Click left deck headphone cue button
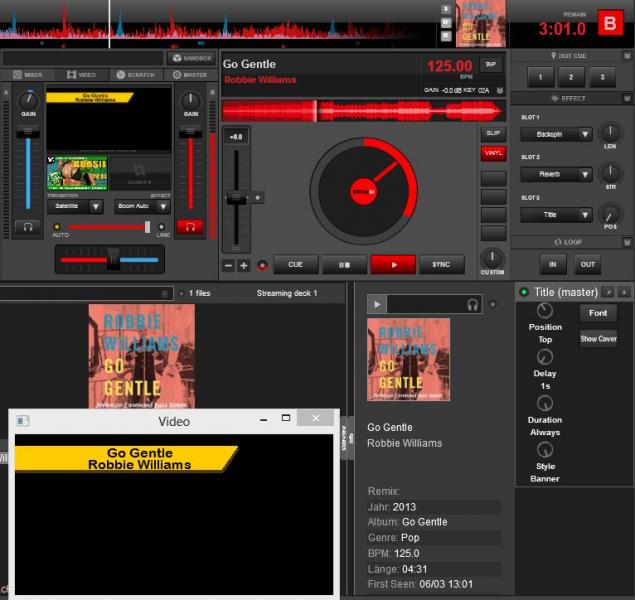This screenshot has width=635, height=600. click(28, 227)
